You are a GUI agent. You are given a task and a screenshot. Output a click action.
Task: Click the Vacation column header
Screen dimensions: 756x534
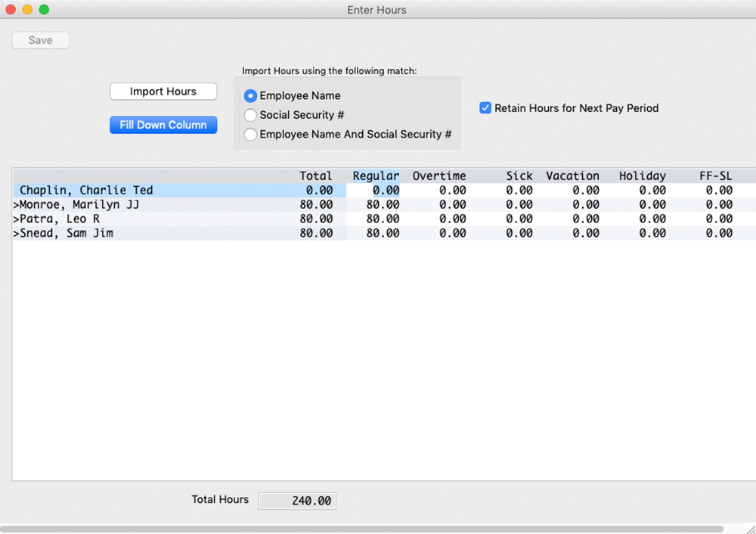point(572,175)
